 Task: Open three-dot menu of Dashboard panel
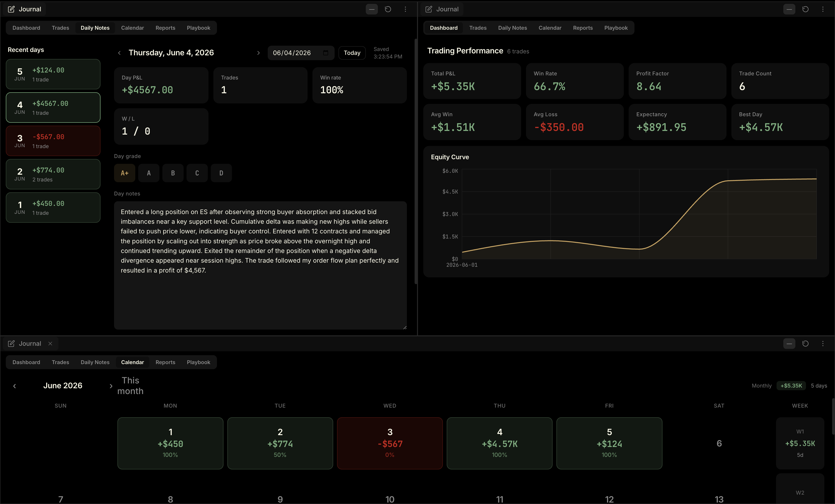823,9
